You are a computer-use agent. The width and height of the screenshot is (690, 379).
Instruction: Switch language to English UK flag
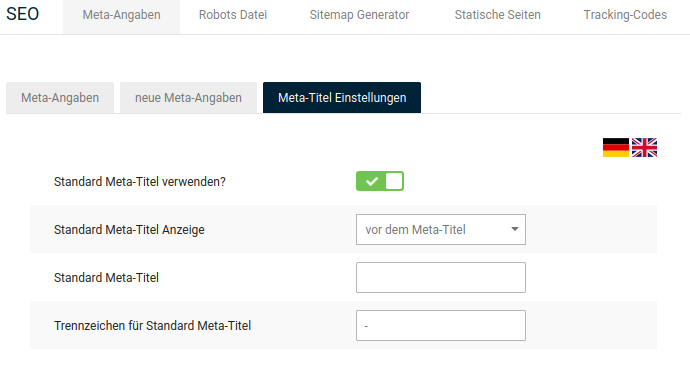644,147
